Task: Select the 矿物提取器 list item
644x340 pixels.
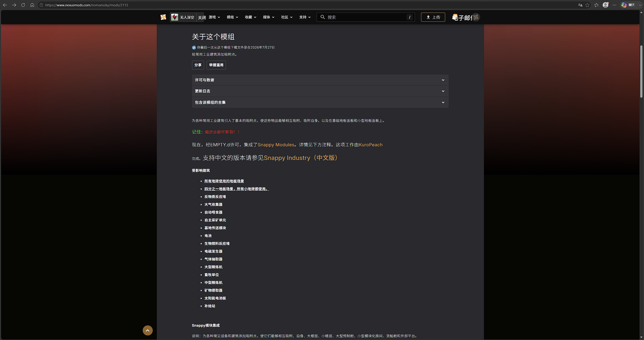Action: [x=213, y=290]
